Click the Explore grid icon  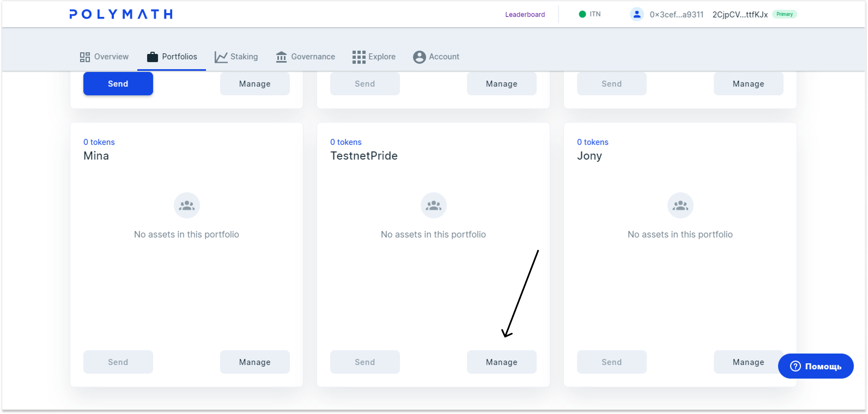(x=359, y=57)
